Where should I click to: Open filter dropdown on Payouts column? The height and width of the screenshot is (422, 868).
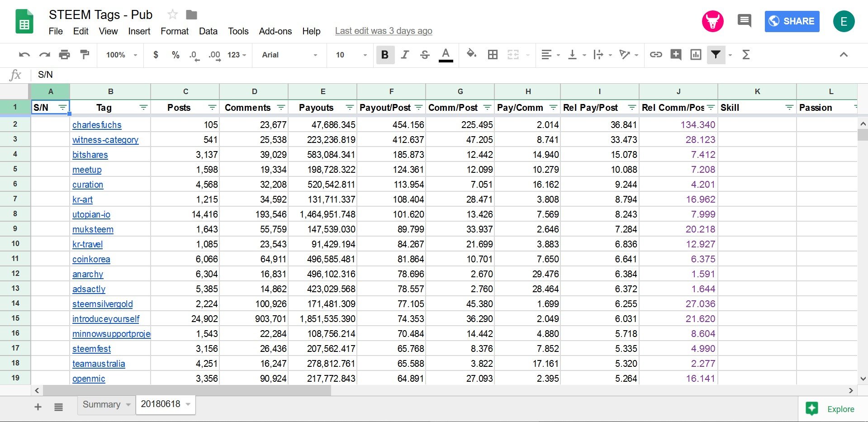tap(350, 107)
